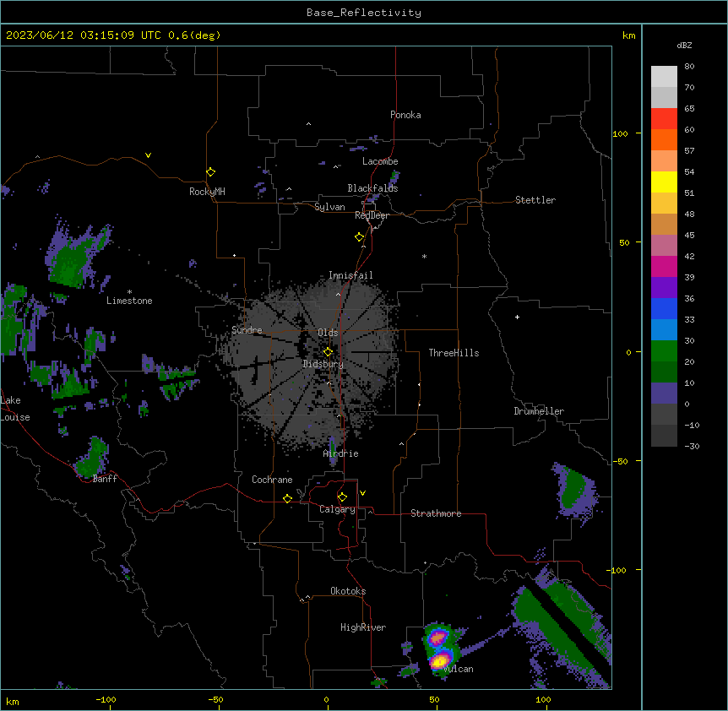Click the Banff label

tap(105, 479)
